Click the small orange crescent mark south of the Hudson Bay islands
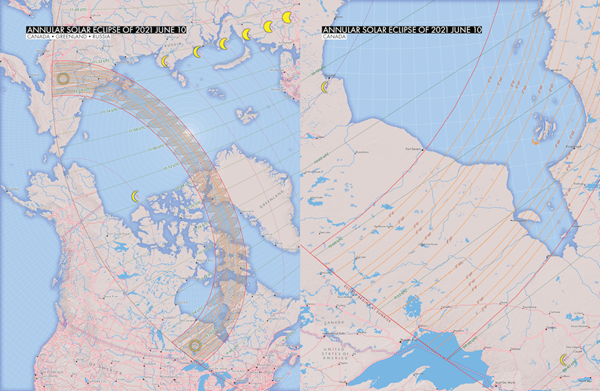600x391 pixels. click(535, 142)
